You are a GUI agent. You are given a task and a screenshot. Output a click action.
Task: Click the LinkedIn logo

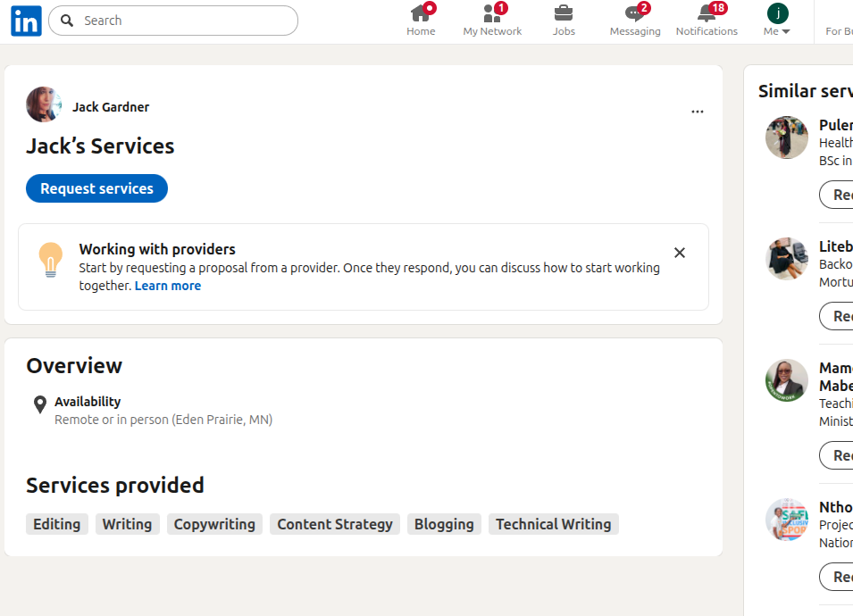point(26,21)
